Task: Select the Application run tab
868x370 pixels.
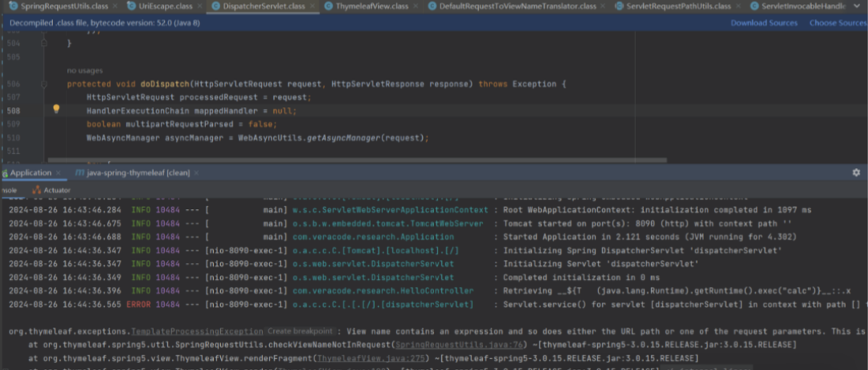Action: click(30, 173)
